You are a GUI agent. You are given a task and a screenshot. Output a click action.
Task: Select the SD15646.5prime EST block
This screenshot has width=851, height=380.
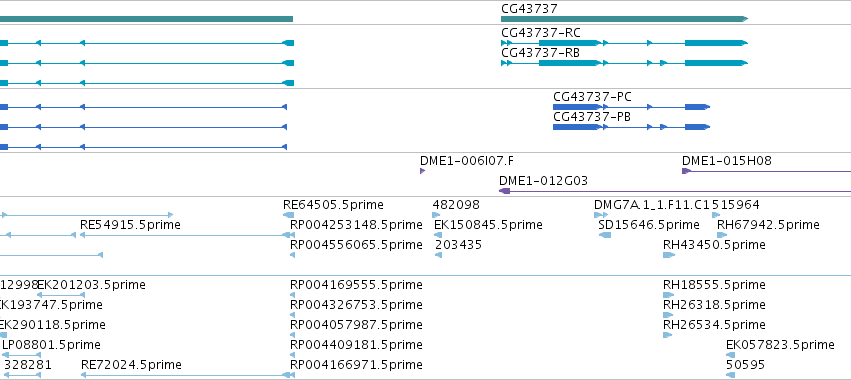605,235
